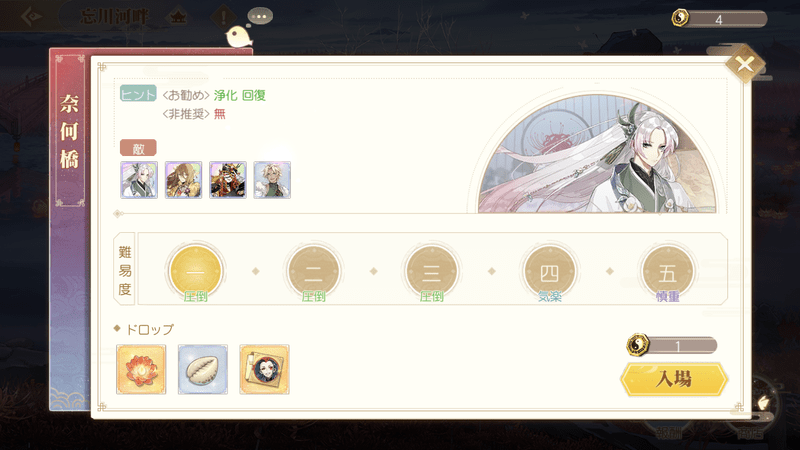Select difficulty level 二
Viewport: 800px width, 450px height.
(313, 271)
